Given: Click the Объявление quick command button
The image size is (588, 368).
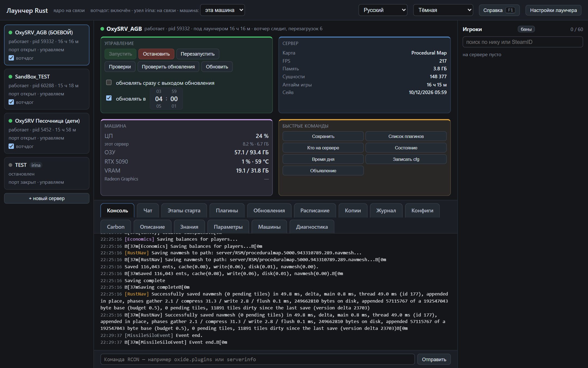Looking at the screenshot, I should pyautogui.click(x=323, y=171).
